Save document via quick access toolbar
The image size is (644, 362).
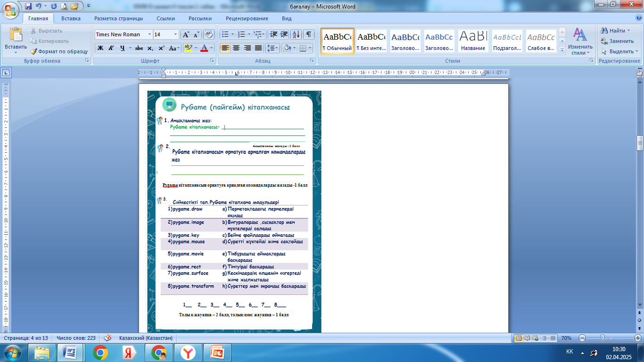click(x=28, y=7)
